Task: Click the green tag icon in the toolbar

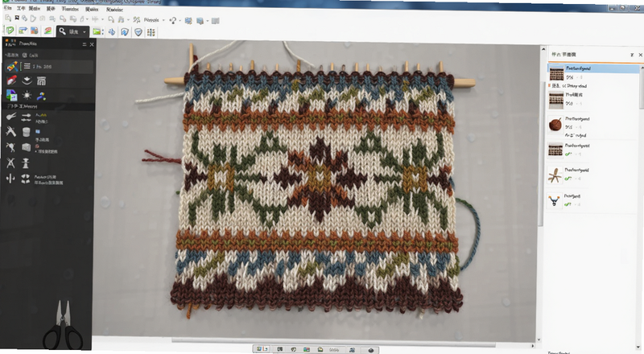Action: [10, 31]
